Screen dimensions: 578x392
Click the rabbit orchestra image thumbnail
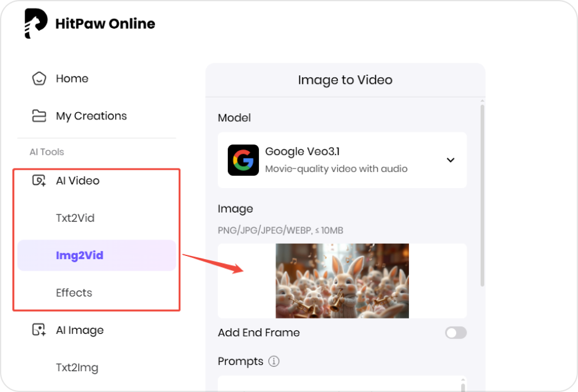point(342,281)
